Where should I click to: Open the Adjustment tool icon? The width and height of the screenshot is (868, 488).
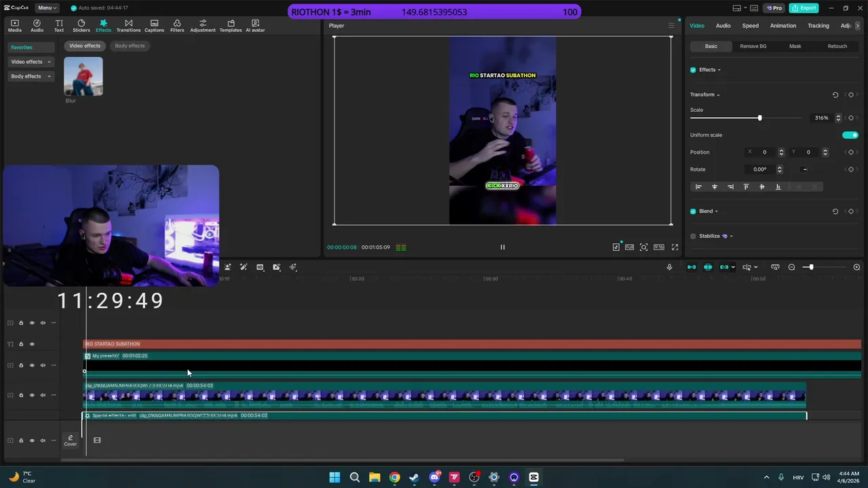(x=203, y=26)
